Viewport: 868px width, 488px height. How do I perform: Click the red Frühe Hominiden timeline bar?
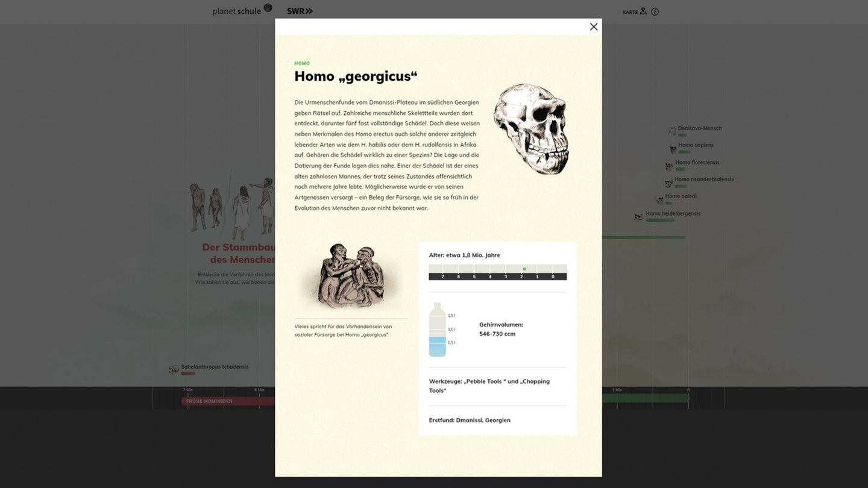point(228,401)
